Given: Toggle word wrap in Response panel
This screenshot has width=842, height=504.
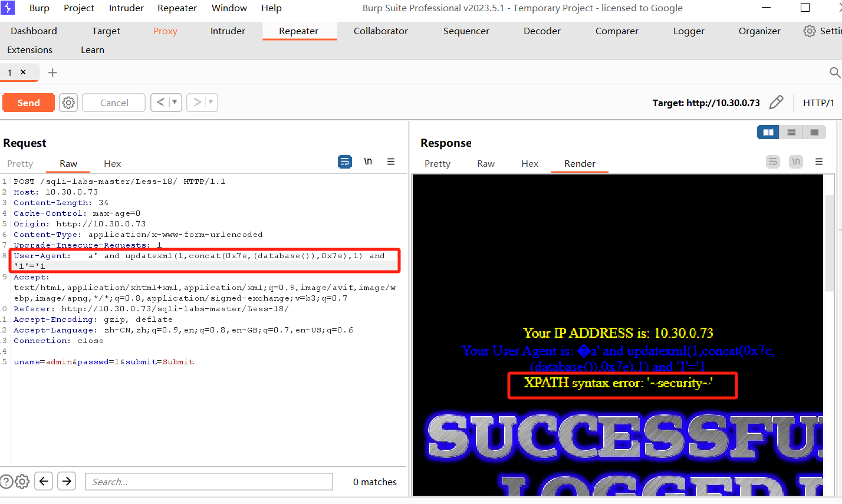Looking at the screenshot, I should 773,162.
